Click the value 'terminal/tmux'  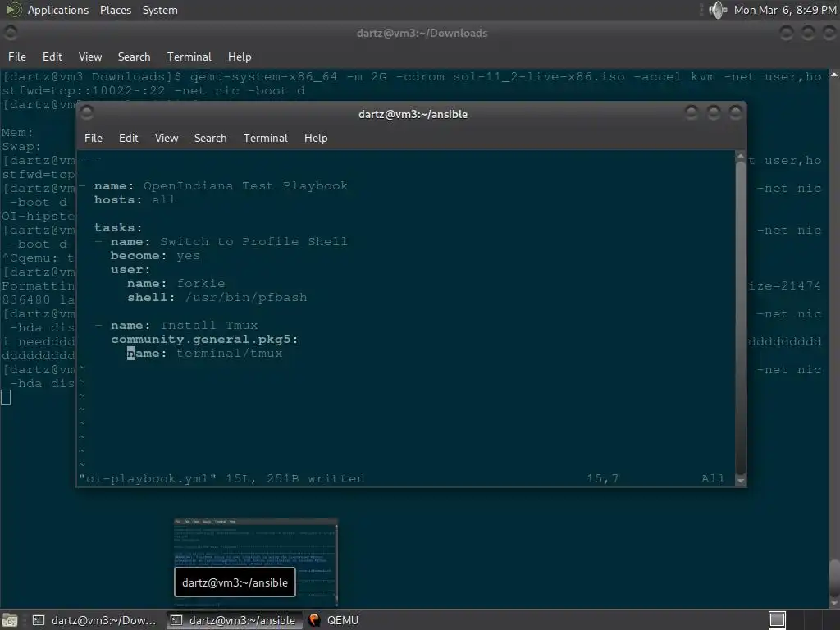(x=230, y=353)
